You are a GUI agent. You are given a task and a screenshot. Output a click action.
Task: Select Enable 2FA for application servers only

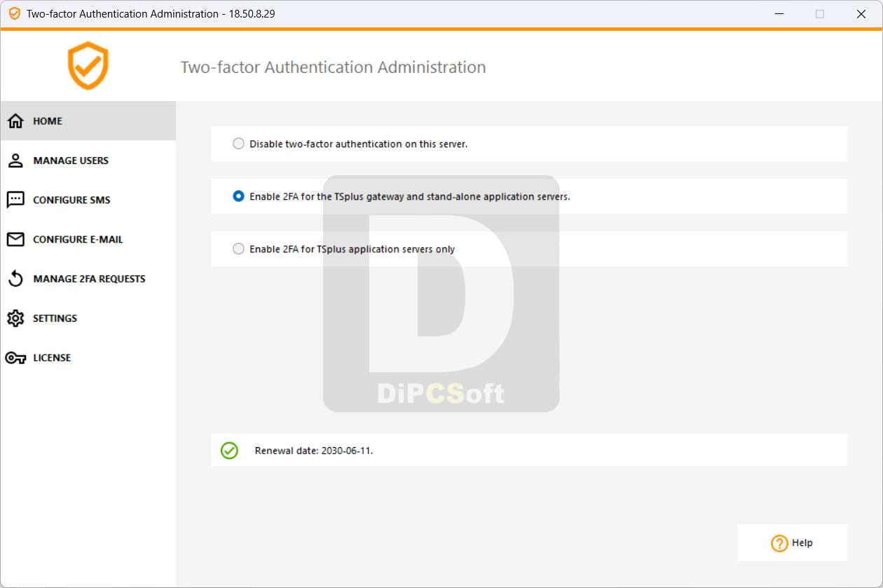click(238, 249)
